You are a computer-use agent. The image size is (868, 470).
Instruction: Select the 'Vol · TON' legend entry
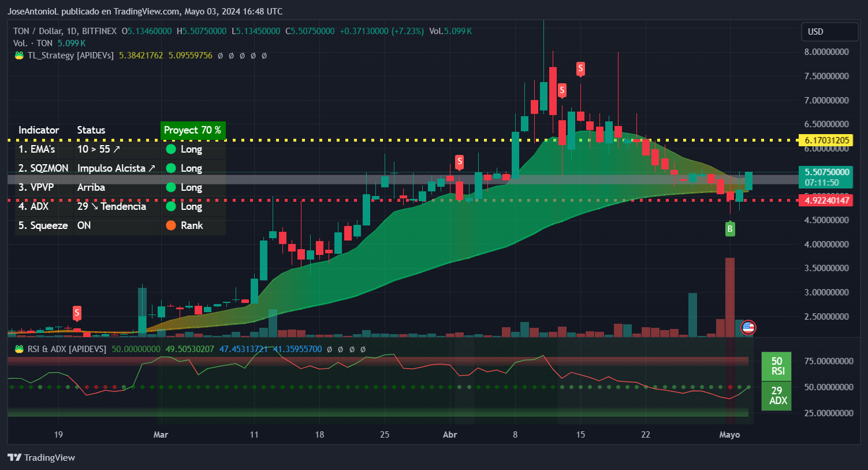click(x=32, y=43)
